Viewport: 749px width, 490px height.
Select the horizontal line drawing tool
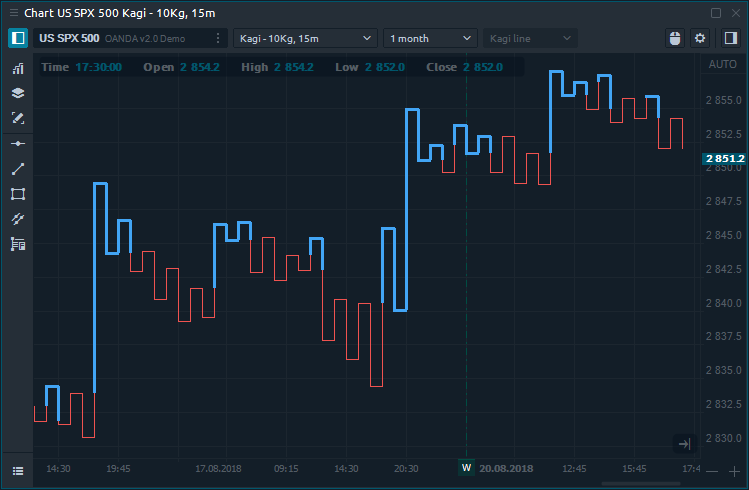18,144
